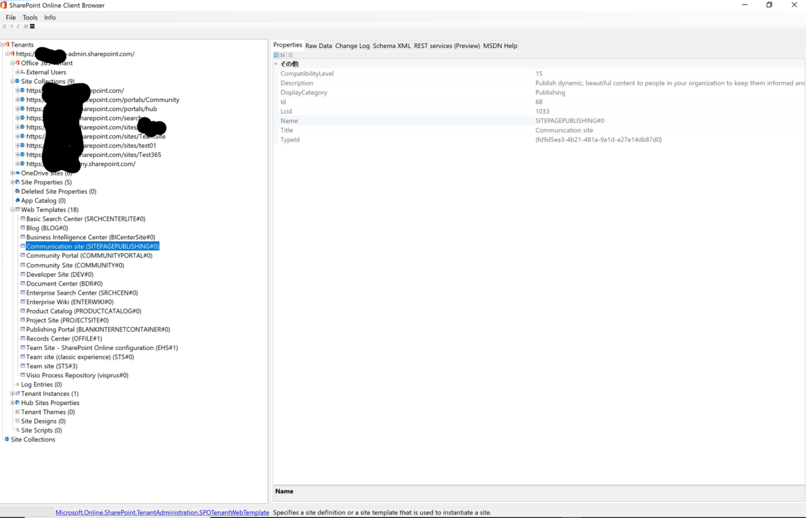This screenshot has height=518, width=812.
Task: Select Team site (STS#3) template
Action: click(x=52, y=366)
